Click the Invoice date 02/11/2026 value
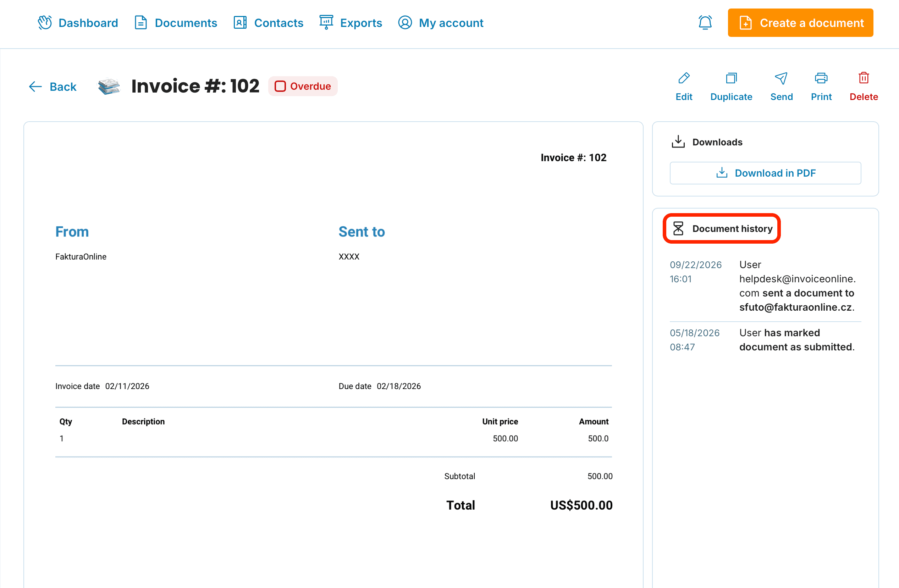This screenshot has width=899, height=588. click(127, 386)
